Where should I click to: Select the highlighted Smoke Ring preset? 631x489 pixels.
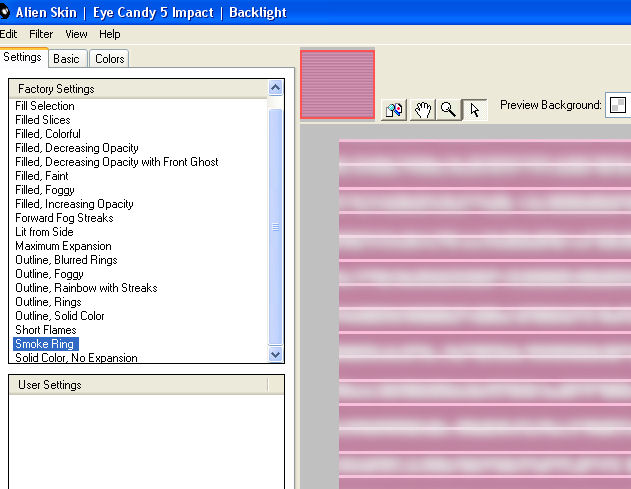click(45, 344)
